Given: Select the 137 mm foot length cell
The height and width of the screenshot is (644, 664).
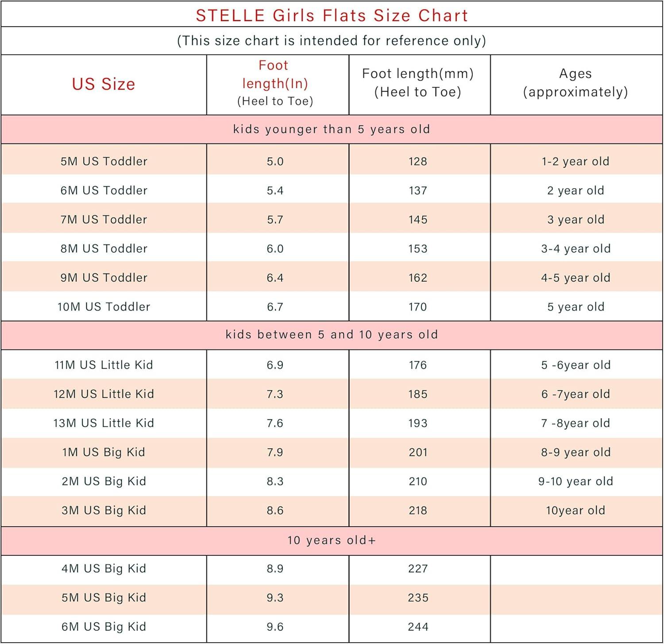Looking at the screenshot, I should pos(417,190).
